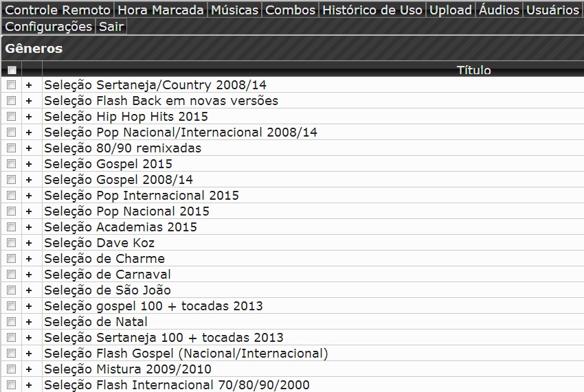Sort by the Título column header

(x=473, y=70)
